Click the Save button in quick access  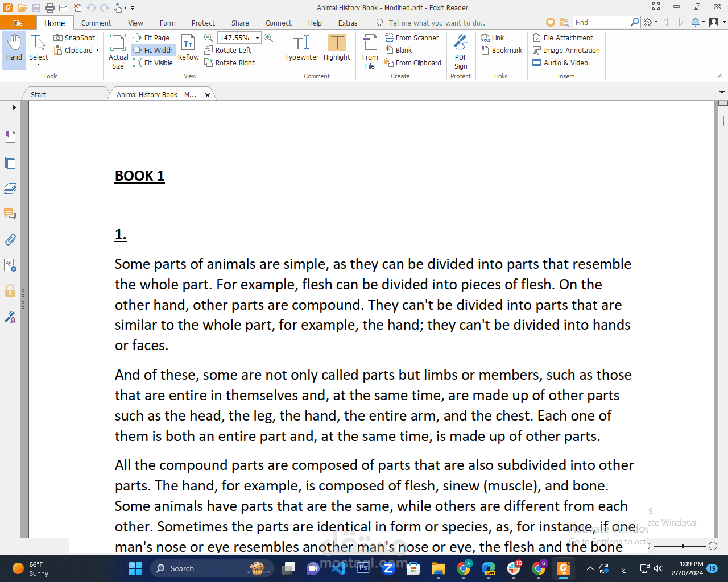[x=36, y=8]
